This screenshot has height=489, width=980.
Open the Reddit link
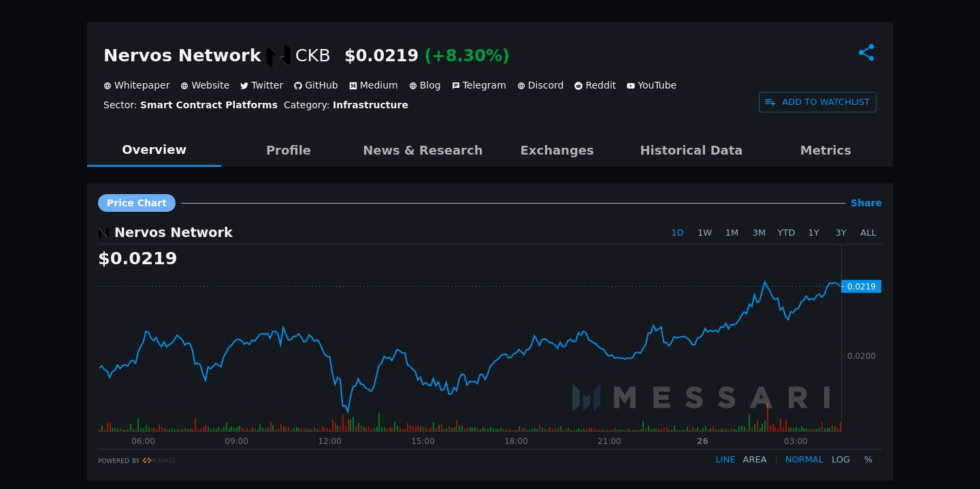point(595,85)
